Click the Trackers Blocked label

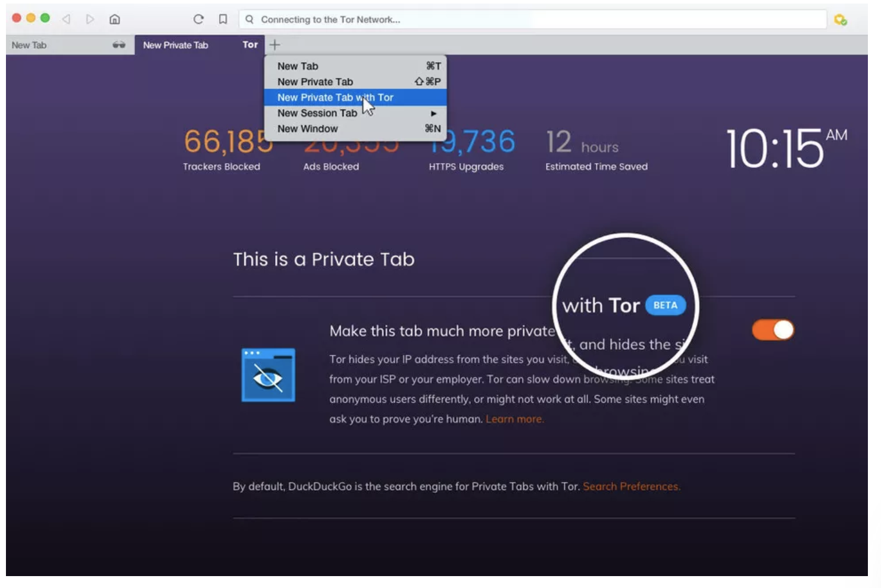(221, 167)
